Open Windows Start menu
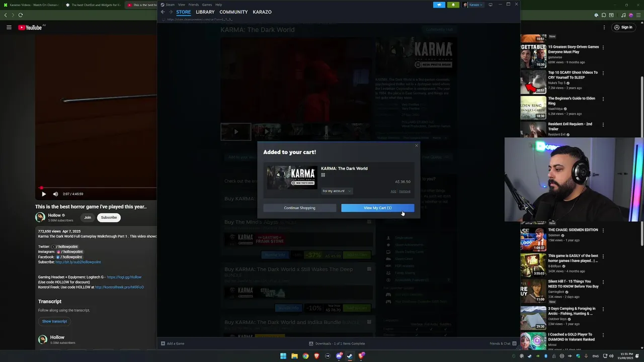644x362 pixels. pyautogui.click(x=283, y=356)
